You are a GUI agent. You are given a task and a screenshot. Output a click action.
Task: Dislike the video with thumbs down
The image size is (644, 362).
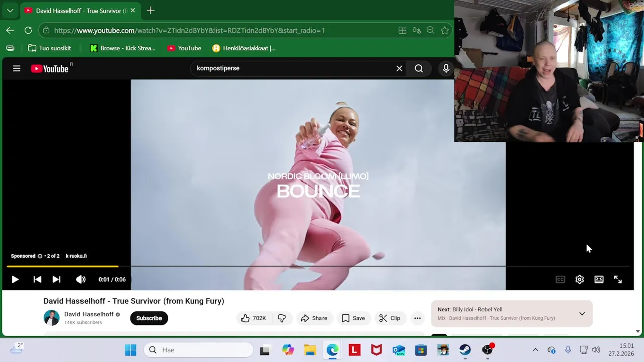click(282, 318)
